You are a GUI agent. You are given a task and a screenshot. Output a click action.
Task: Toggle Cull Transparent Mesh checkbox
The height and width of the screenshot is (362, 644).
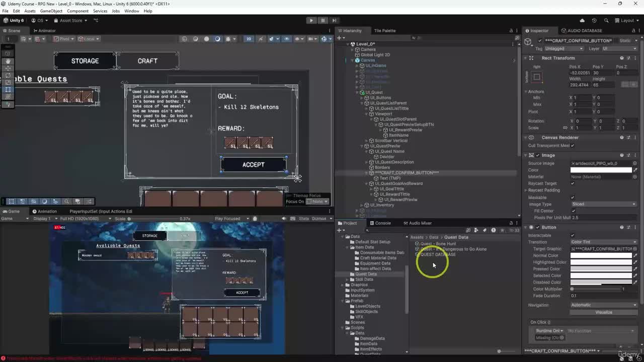point(573,146)
